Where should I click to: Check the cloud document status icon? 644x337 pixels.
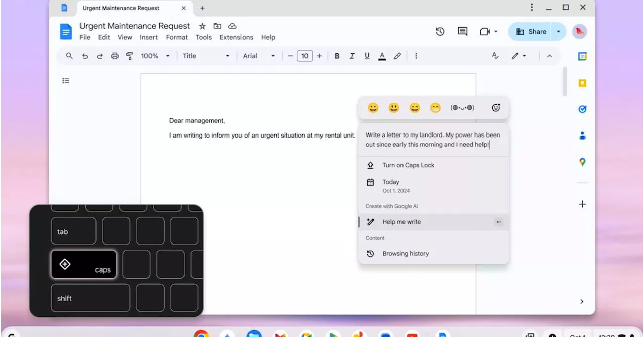pyautogui.click(x=232, y=26)
